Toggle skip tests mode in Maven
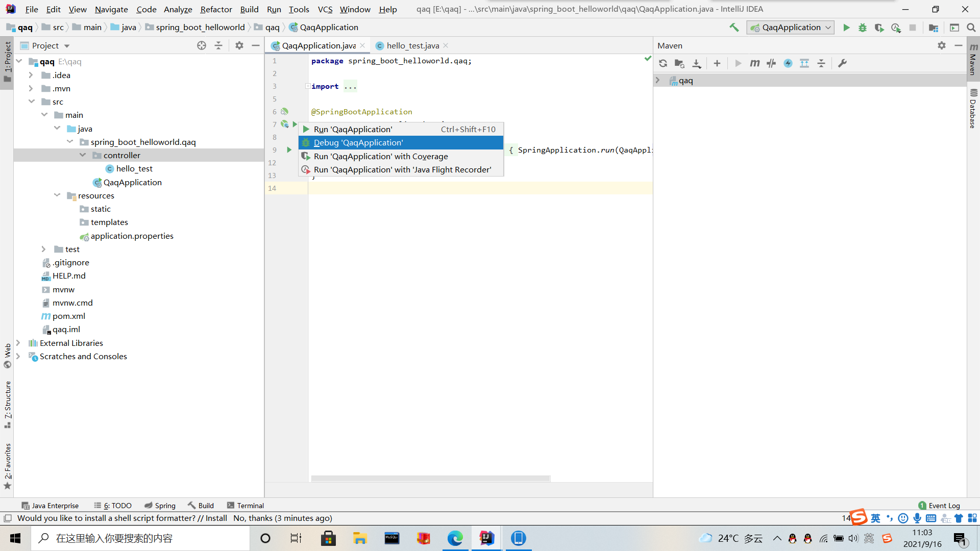 click(788, 63)
